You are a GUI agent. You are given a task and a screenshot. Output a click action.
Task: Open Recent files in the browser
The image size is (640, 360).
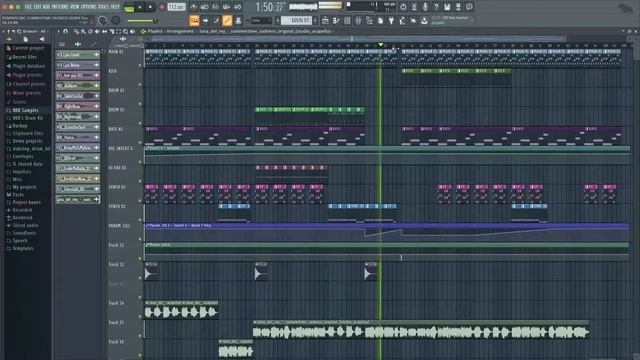(x=22, y=57)
